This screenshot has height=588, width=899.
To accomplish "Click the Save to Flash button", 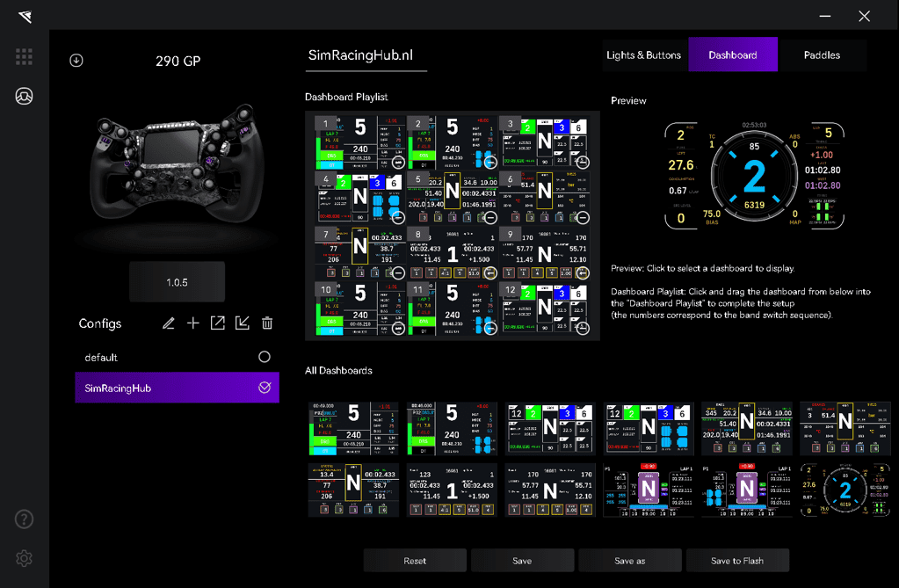I will (x=736, y=561).
